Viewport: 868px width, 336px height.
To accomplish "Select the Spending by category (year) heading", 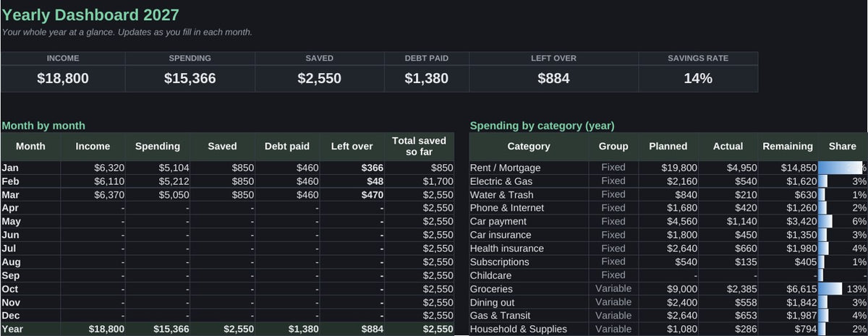I will (542, 126).
